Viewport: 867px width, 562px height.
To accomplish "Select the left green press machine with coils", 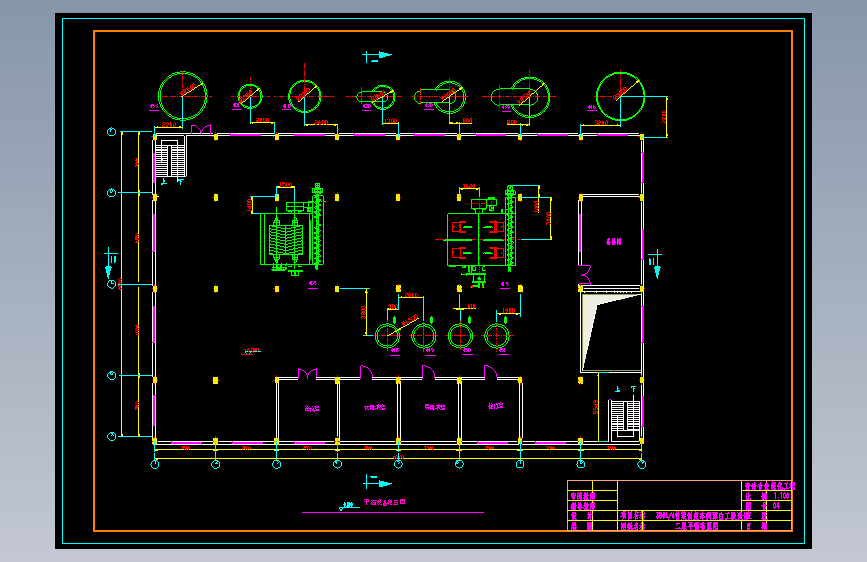I will [291, 228].
